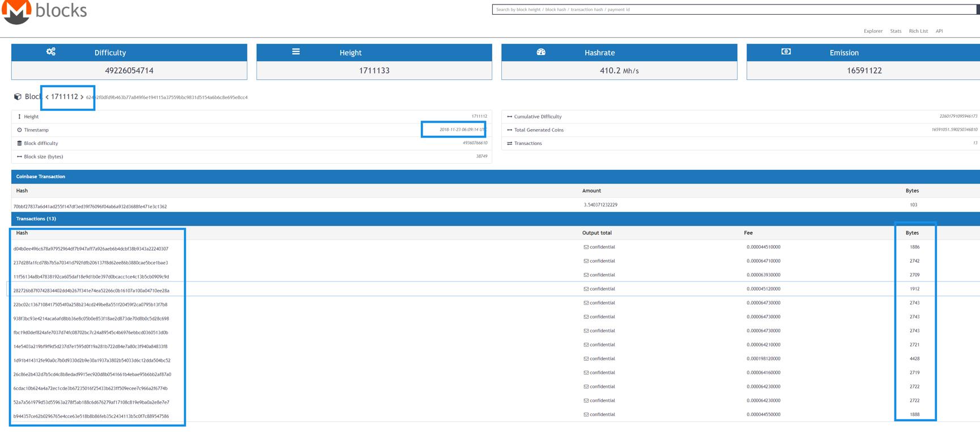Click the Difficulty gears icon
The height and width of the screenshot is (432, 980).
point(51,52)
